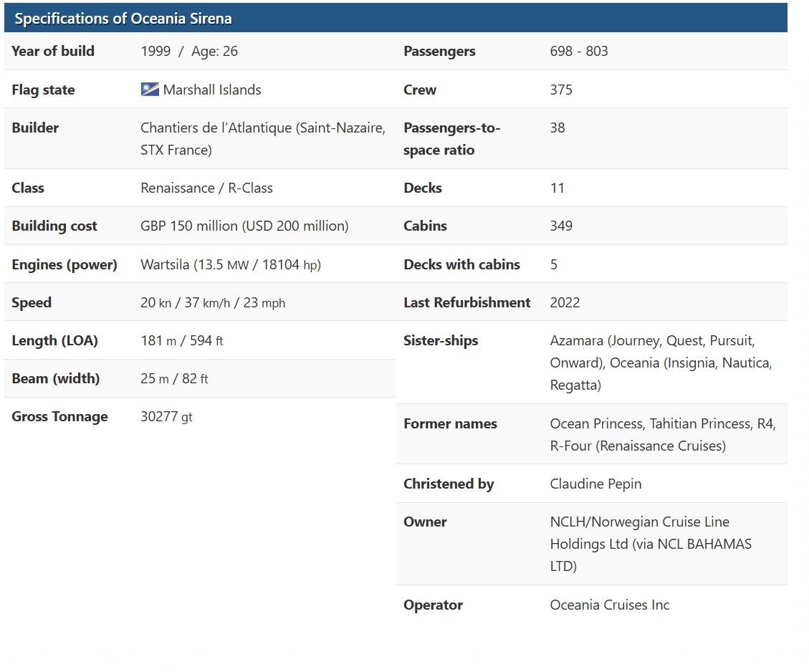The width and height of the screenshot is (809, 672).
Task: Click the Claudine Pepin christened by value
Action: [595, 484]
